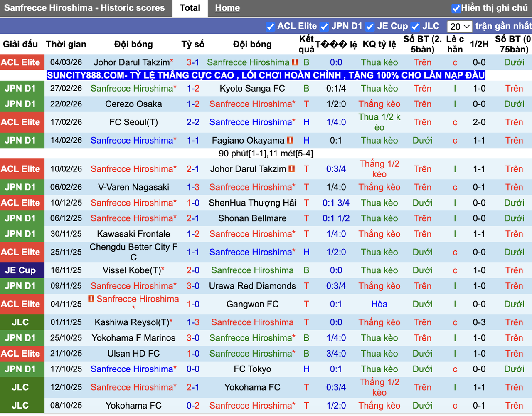532x416 pixels.
Task: Open Shonan Bellmare team link
Action: click(252, 218)
